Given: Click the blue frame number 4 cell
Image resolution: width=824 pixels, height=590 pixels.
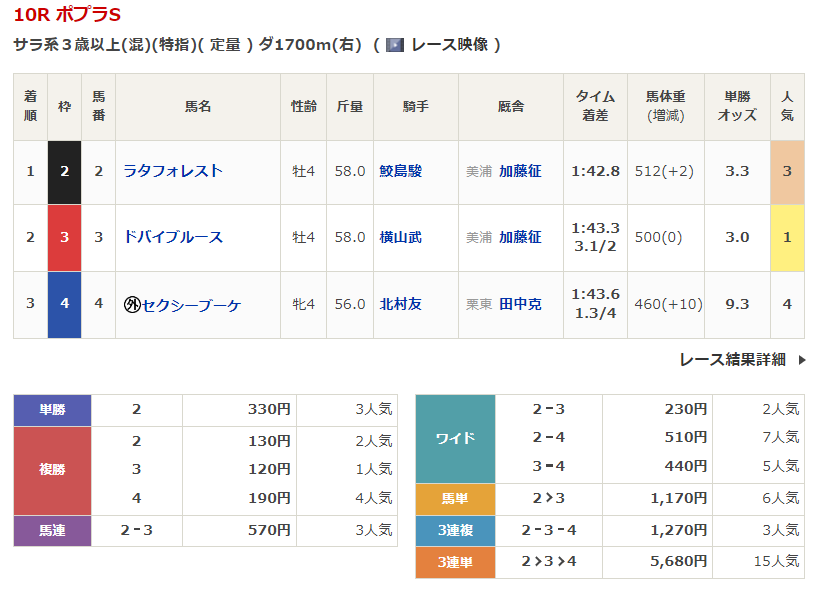Looking at the screenshot, I should pos(64,304).
